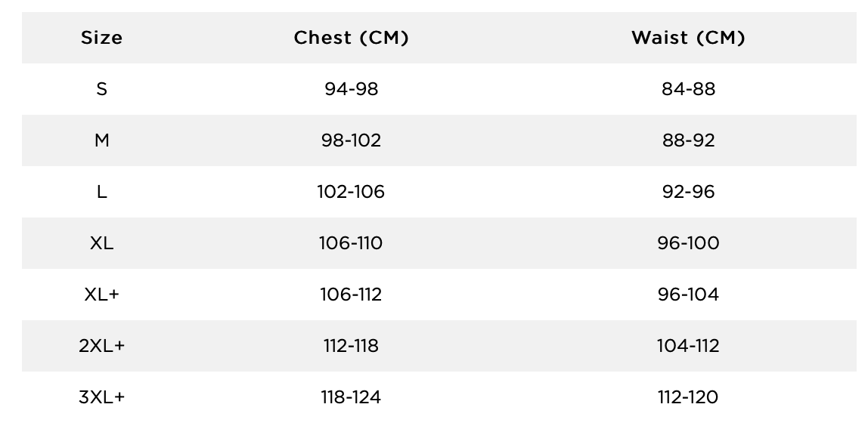Click waist value 92-96
The width and height of the screenshot is (868, 432).
tap(688, 192)
